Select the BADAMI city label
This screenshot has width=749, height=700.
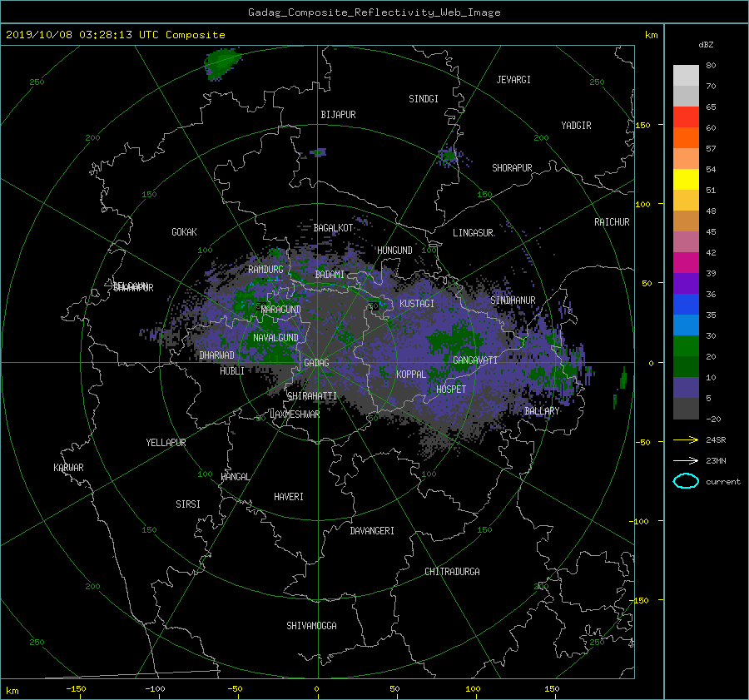point(330,275)
